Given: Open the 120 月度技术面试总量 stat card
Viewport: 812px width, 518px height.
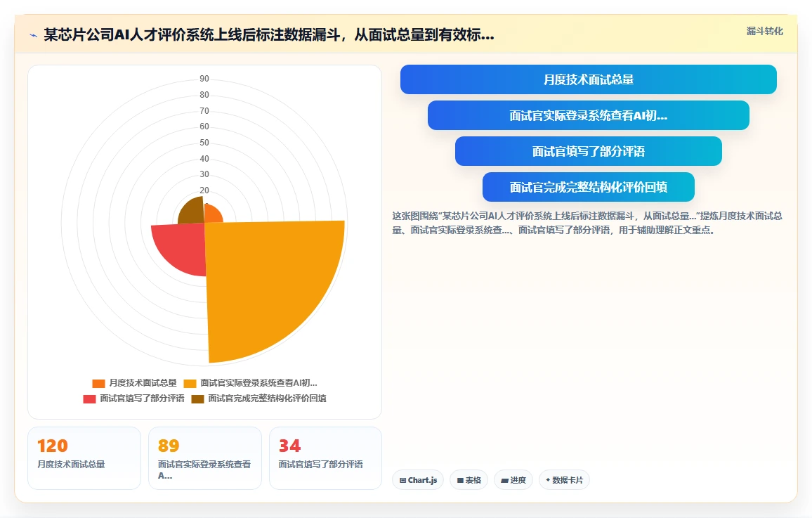Looking at the screenshot, I should (84, 458).
